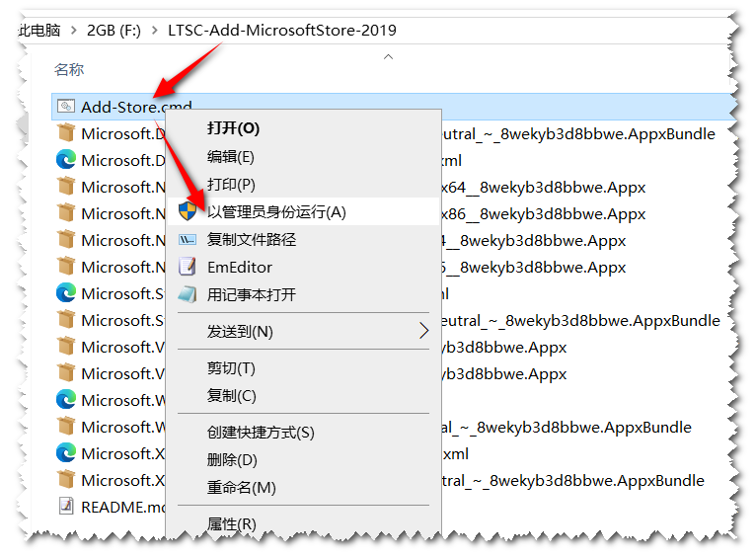Select Edge icon of the Microsoft.W file
This screenshot has height=558, width=756.
[x=65, y=400]
